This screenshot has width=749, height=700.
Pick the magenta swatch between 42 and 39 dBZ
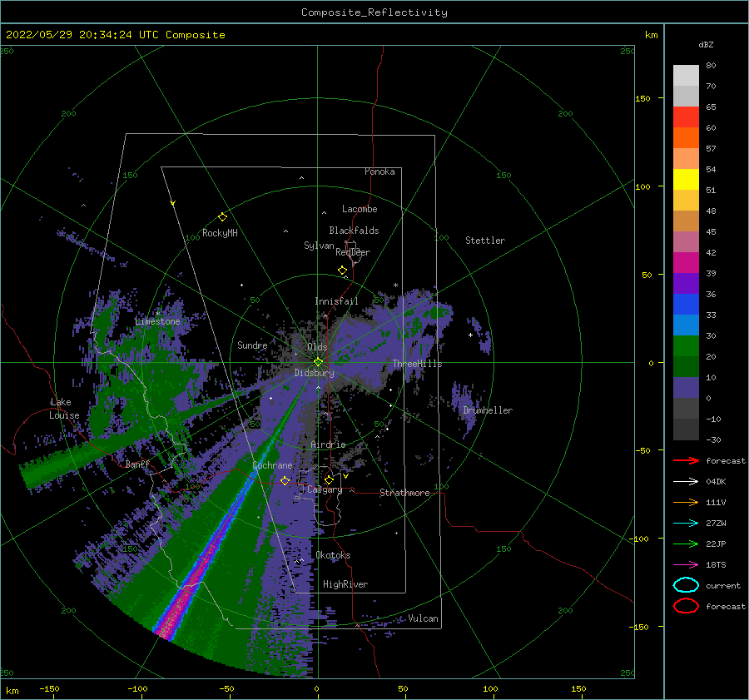pos(686,263)
